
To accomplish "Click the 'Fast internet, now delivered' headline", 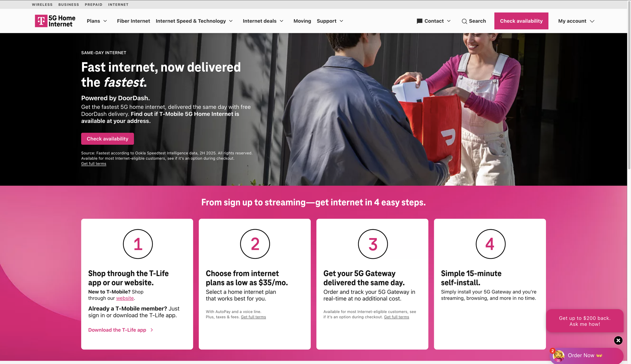I will pyautogui.click(x=161, y=75).
